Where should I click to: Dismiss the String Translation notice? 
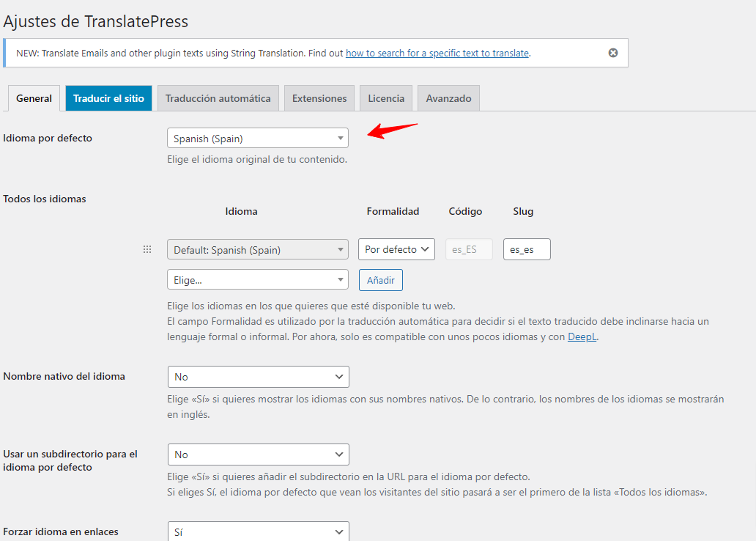tap(613, 53)
